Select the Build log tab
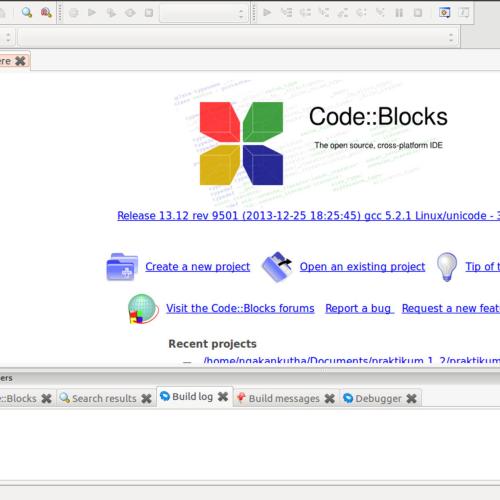Screen dimensions: 500x500 [x=192, y=397]
